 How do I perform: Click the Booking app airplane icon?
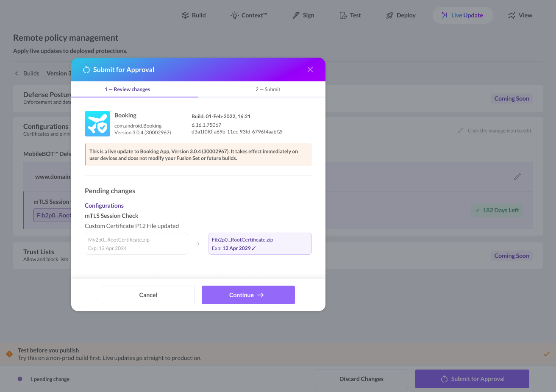(x=97, y=124)
